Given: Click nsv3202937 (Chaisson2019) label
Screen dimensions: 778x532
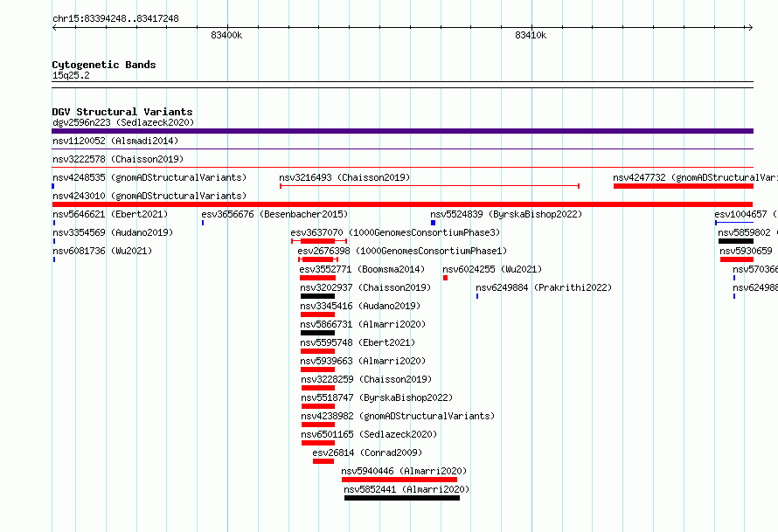Looking at the screenshot, I should tap(365, 287).
